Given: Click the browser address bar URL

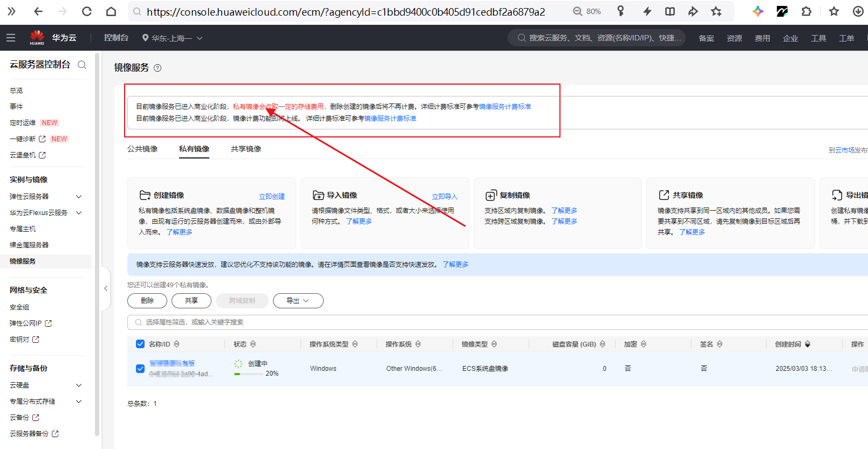Looking at the screenshot, I should [346, 12].
